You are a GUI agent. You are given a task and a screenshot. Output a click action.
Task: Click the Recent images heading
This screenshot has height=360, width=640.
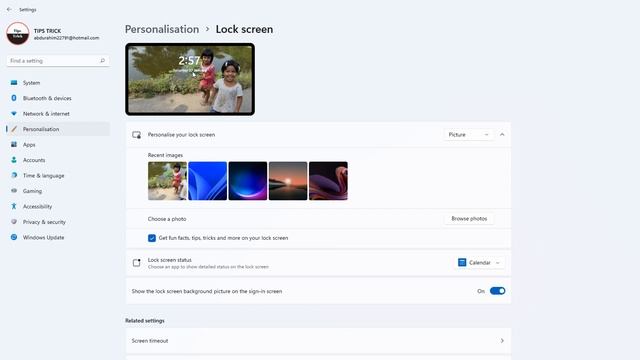coord(165,155)
